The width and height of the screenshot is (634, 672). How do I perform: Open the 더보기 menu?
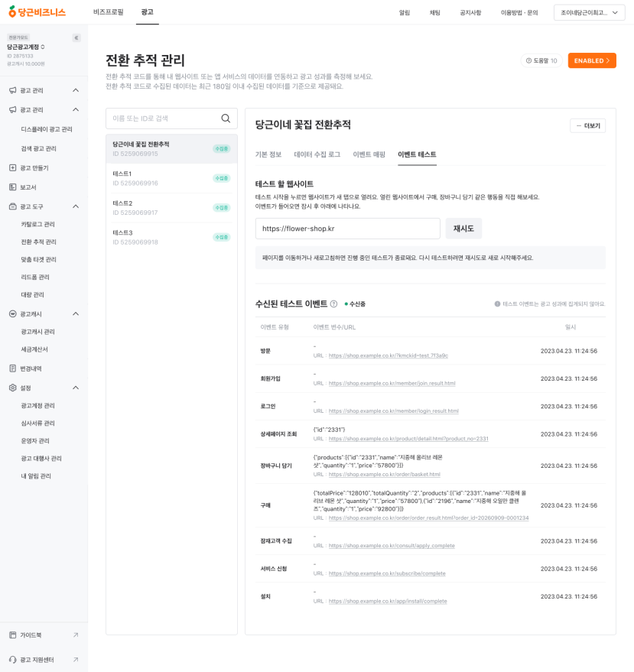pos(587,125)
